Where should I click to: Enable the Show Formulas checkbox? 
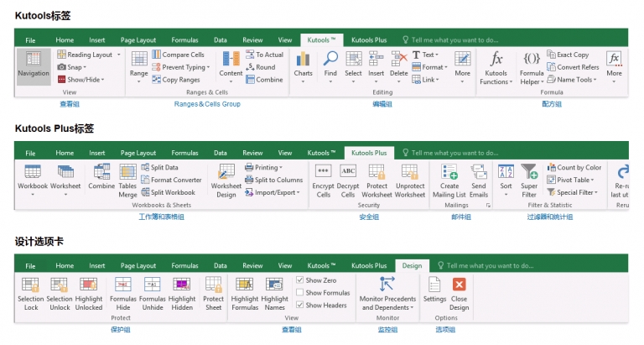click(301, 293)
